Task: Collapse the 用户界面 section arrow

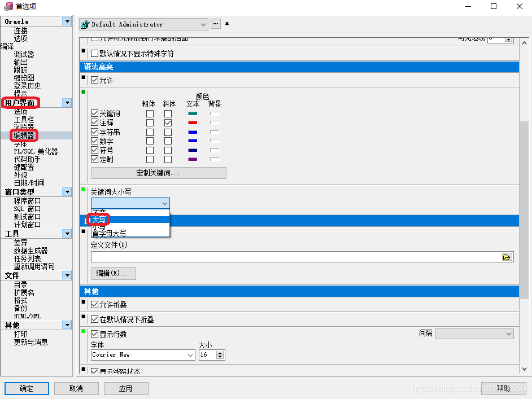Action: click(67, 103)
